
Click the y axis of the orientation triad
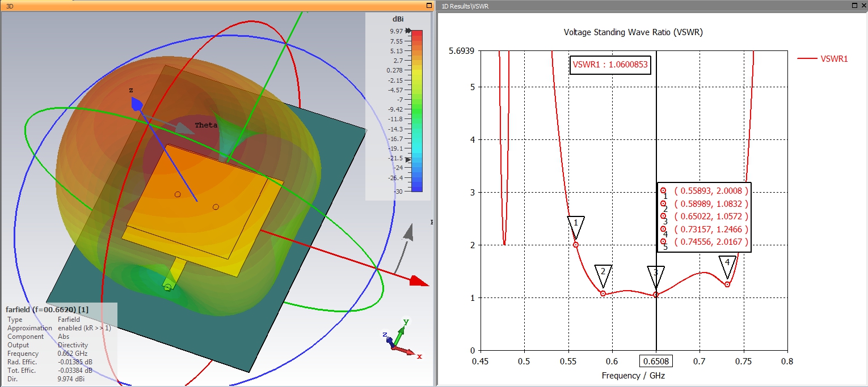[x=401, y=333]
